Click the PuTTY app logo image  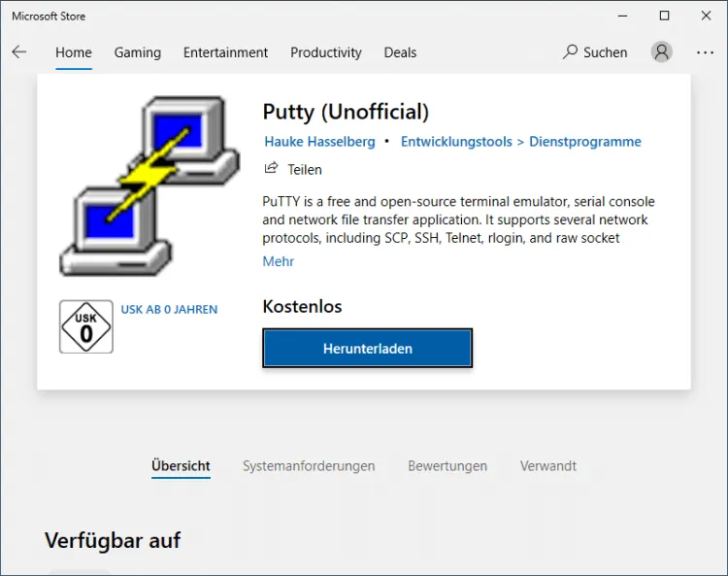point(149,186)
